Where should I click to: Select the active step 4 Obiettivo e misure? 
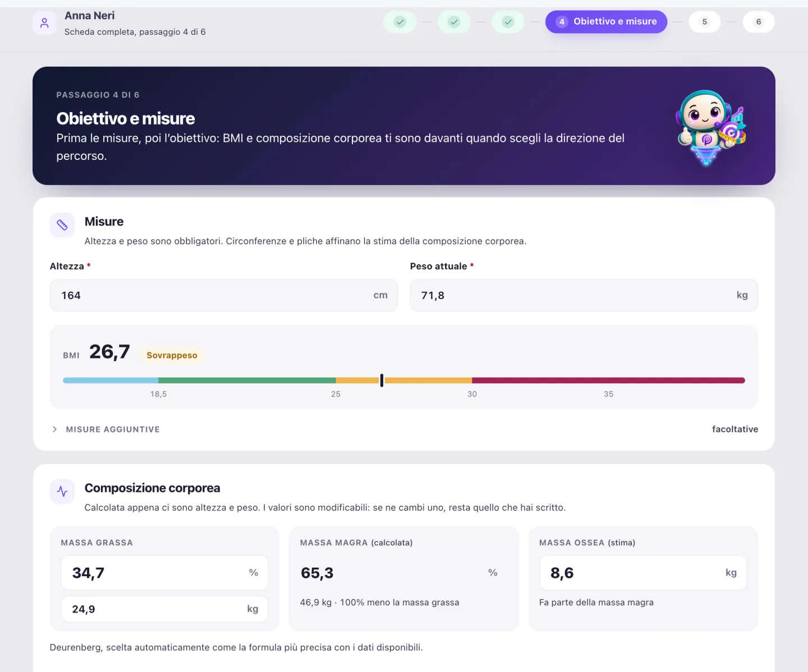[x=606, y=22]
